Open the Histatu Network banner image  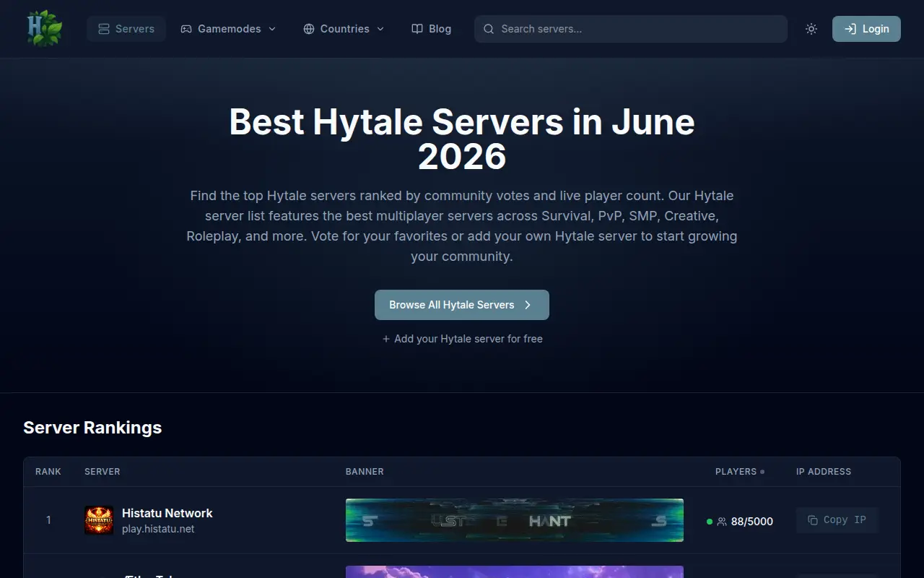515,520
